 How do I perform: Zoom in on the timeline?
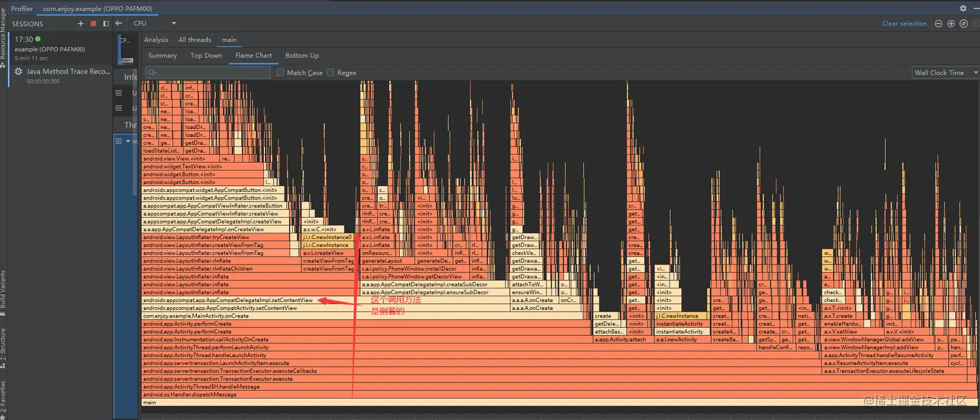pos(951,23)
